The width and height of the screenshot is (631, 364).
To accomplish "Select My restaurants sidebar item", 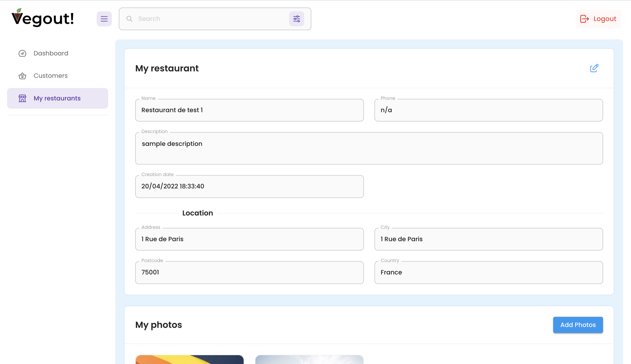I will (x=57, y=98).
